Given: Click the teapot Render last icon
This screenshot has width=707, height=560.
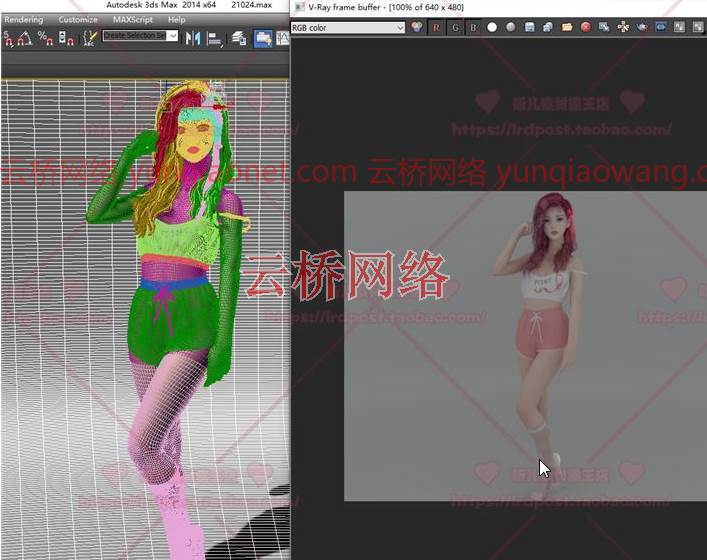Looking at the screenshot, I should pos(642,28).
